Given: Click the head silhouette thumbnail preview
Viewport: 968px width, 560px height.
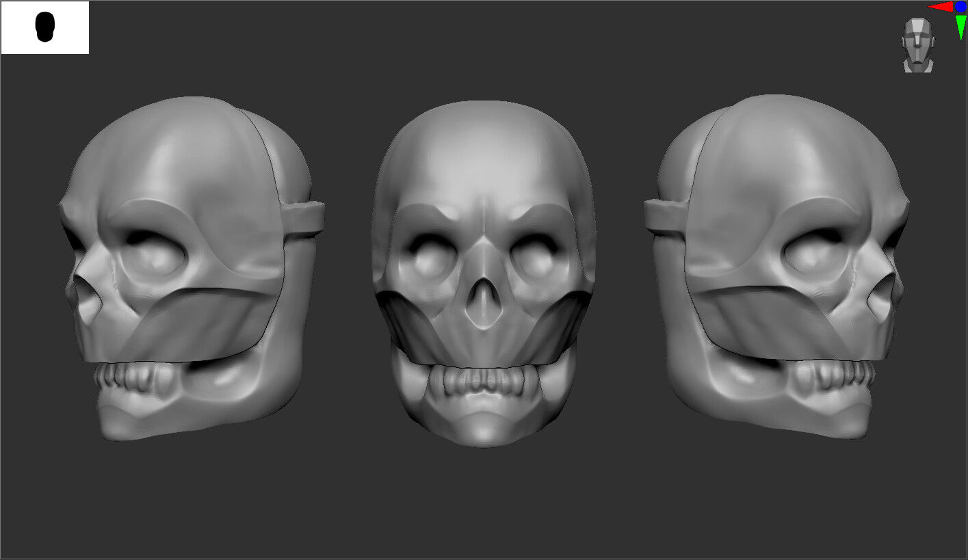Looking at the screenshot, I should click(45, 27).
